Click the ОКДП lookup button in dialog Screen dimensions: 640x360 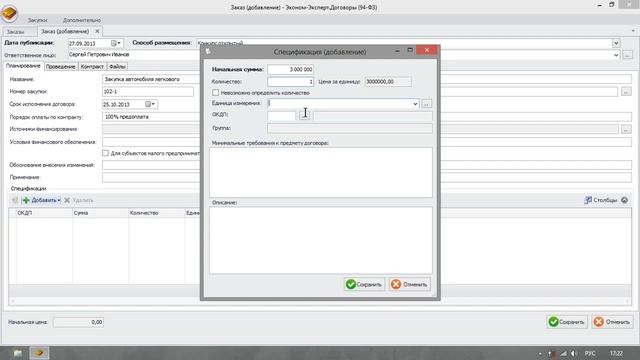point(304,116)
